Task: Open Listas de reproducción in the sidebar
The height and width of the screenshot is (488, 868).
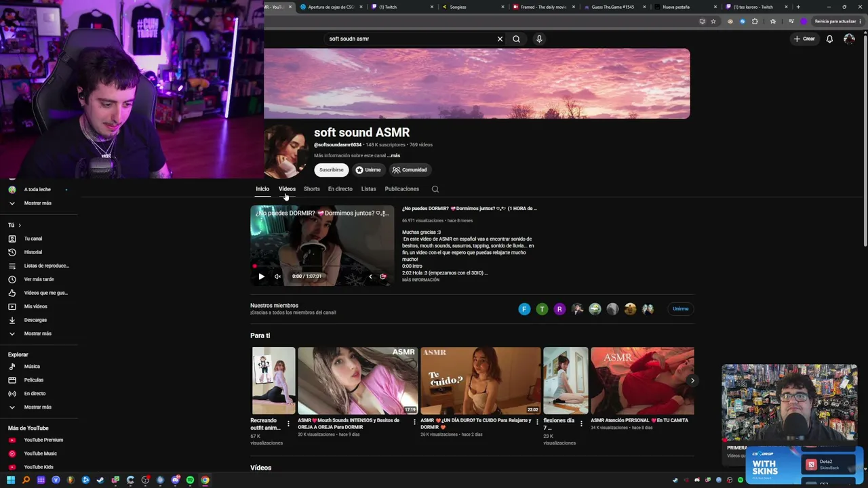Action: point(39,266)
